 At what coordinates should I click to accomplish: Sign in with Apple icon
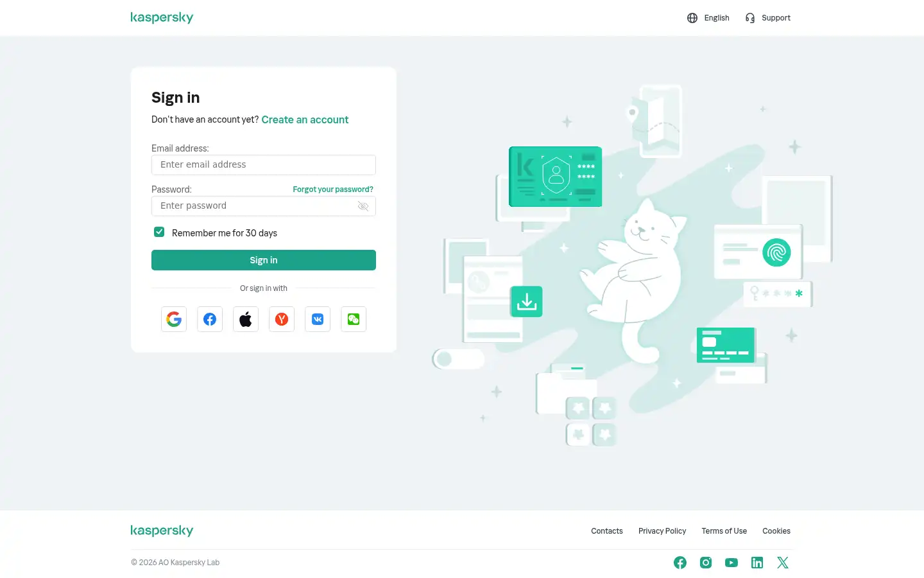pyautogui.click(x=246, y=319)
